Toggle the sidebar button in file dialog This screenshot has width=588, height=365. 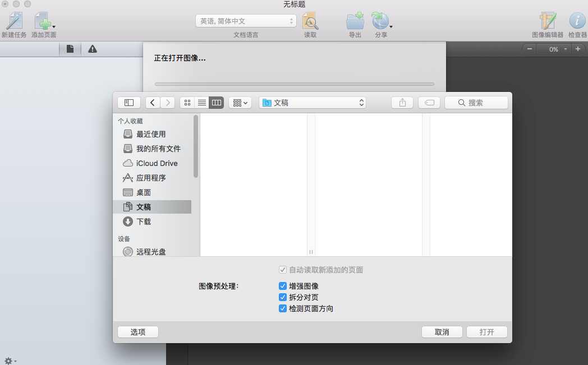coord(129,103)
